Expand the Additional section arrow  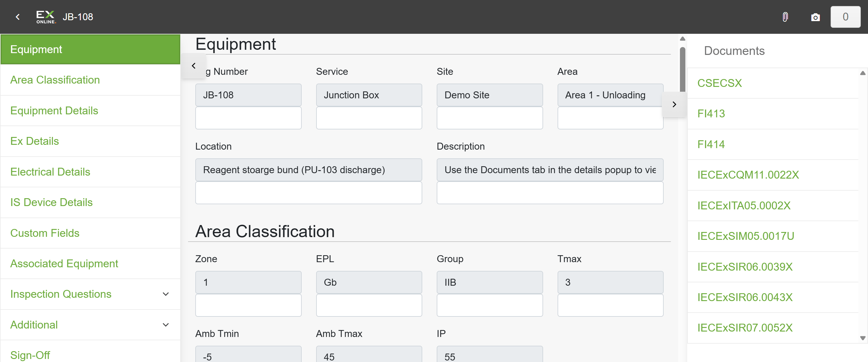coord(165,325)
